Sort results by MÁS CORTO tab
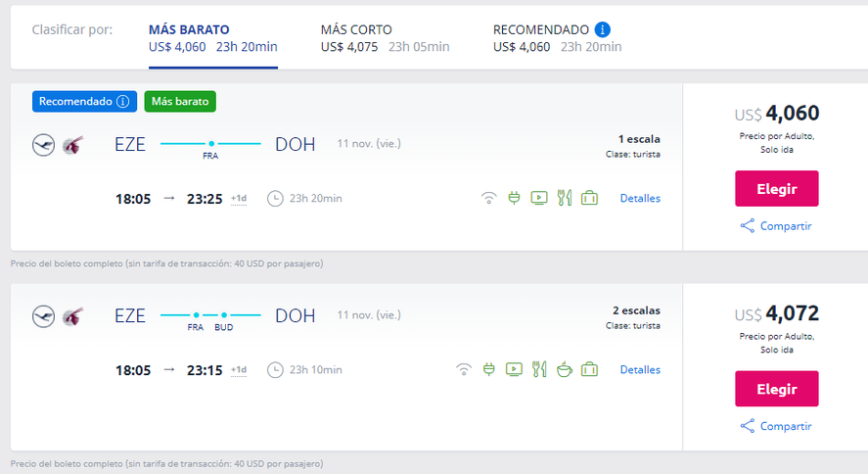Viewport: 868px width, 474px height. [385, 37]
